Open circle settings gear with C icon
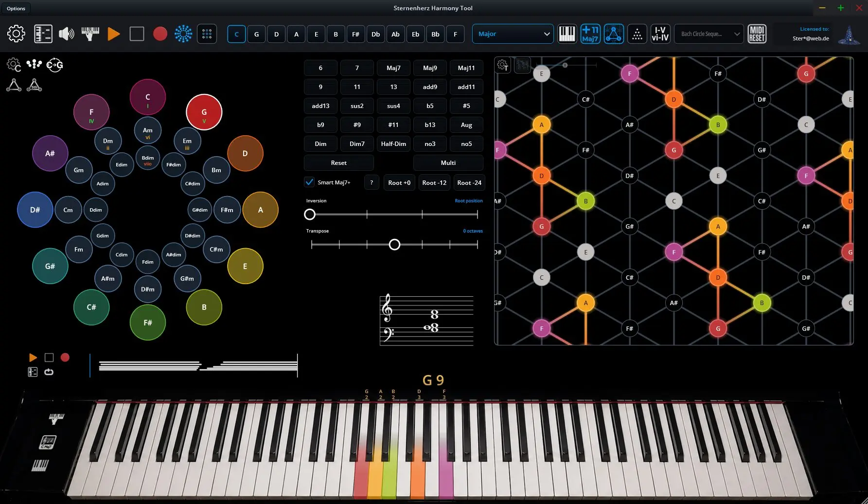This screenshot has width=868, height=504. tap(14, 65)
